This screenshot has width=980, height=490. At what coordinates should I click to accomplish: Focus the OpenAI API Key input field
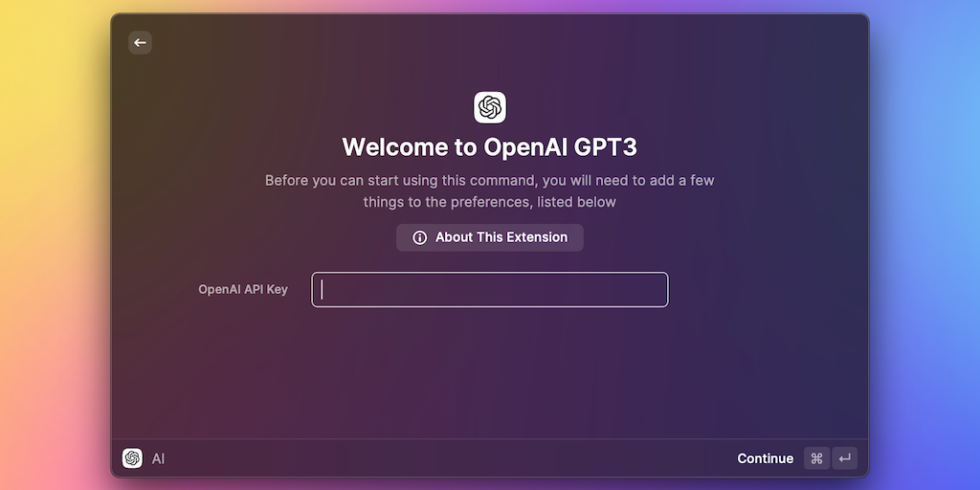tap(490, 290)
